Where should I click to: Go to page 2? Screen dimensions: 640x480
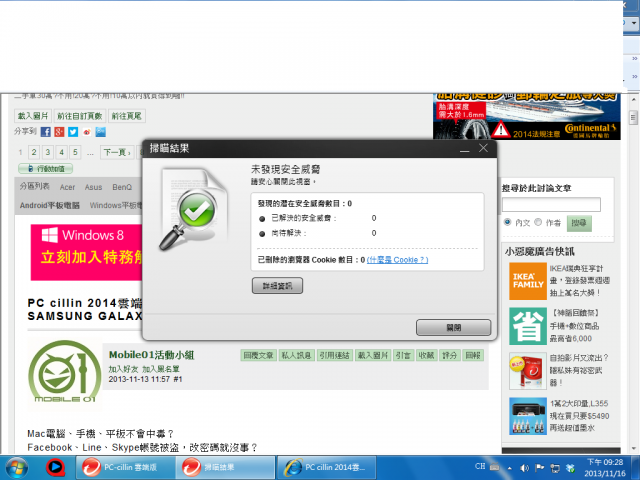34,152
